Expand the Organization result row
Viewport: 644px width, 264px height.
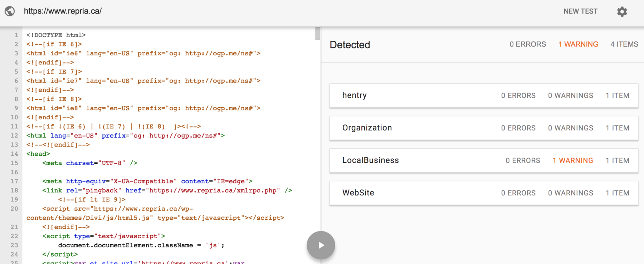pyautogui.click(x=484, y=128)
